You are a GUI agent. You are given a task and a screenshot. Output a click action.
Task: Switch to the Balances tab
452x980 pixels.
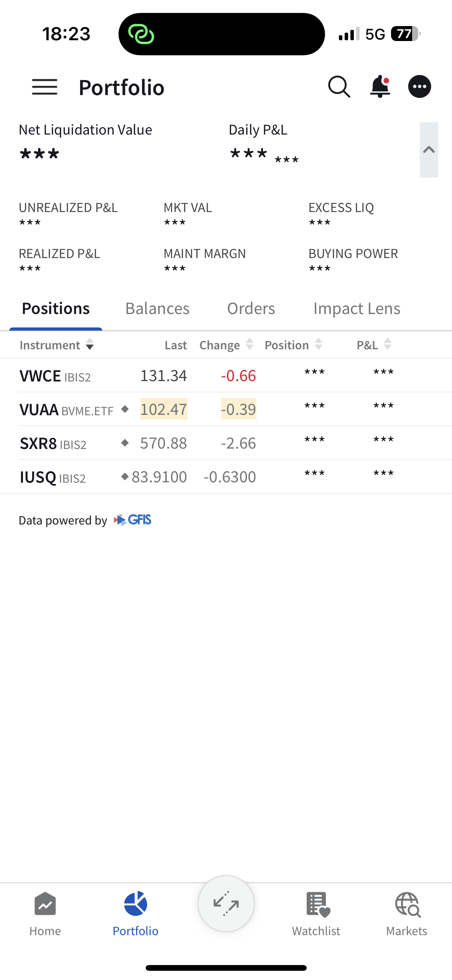(x=157, y=309)
